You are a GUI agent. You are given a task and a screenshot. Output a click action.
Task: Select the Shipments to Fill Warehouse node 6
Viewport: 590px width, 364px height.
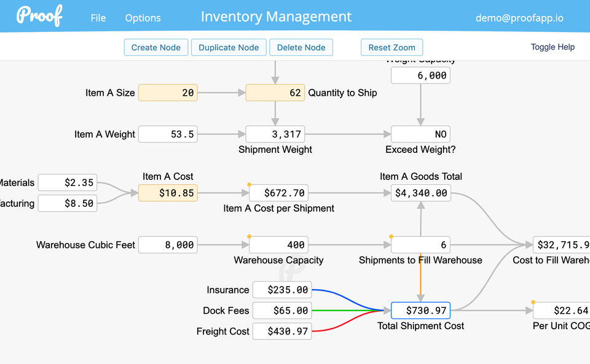click(x=420, y=245)
